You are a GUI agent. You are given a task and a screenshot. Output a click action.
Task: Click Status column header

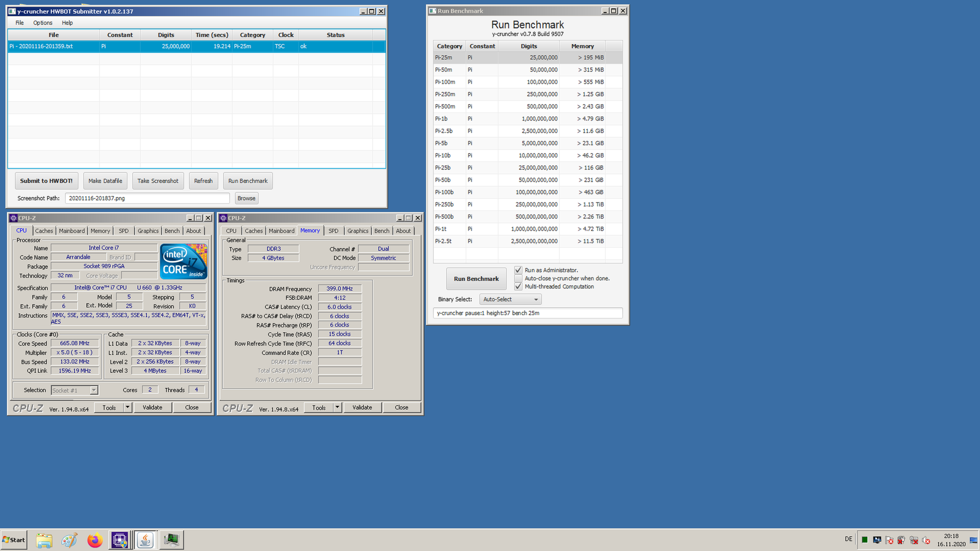click(335, 35)
